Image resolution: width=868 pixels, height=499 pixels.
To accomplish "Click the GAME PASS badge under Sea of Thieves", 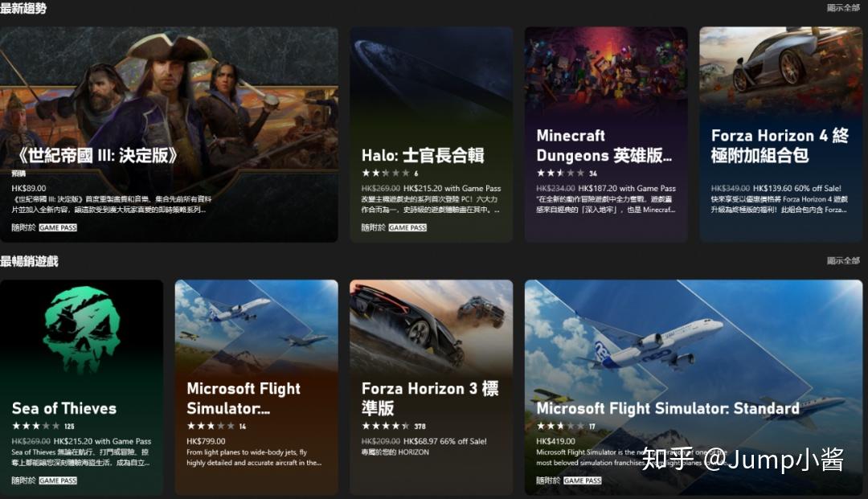I will tap(58, 481).
